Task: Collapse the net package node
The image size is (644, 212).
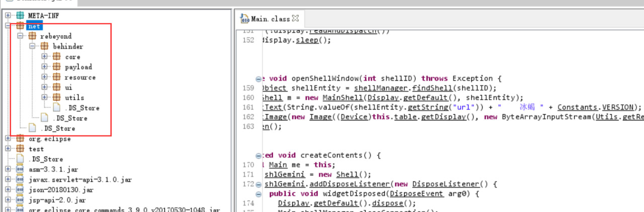Action: pos(8,26)
